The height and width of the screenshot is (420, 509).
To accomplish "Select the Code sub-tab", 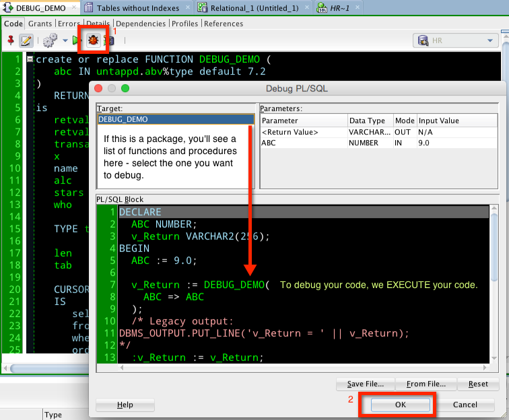I will coord(13,24).
